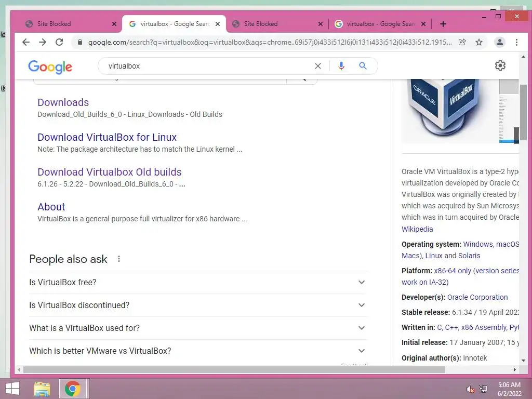Submit search with the blue magnifier icon
Screen dimensions: 532x399
(363, 66)
